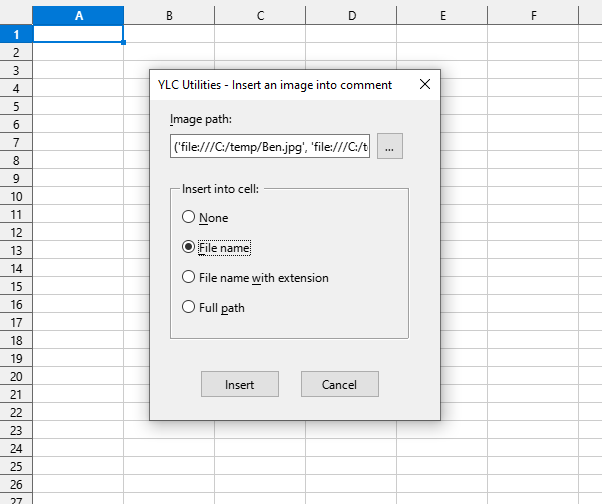Select column C header
Screen dimensions: 602x504
point(260,16)
